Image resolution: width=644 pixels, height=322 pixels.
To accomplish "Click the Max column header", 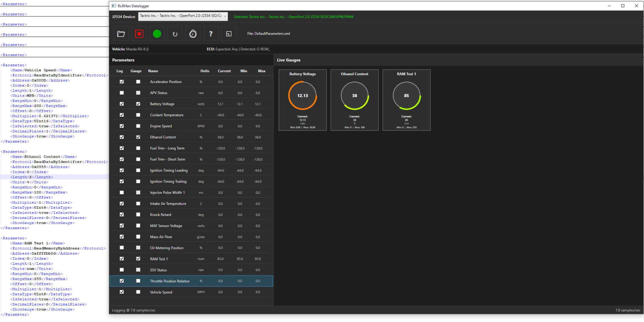I will point(261,71).
